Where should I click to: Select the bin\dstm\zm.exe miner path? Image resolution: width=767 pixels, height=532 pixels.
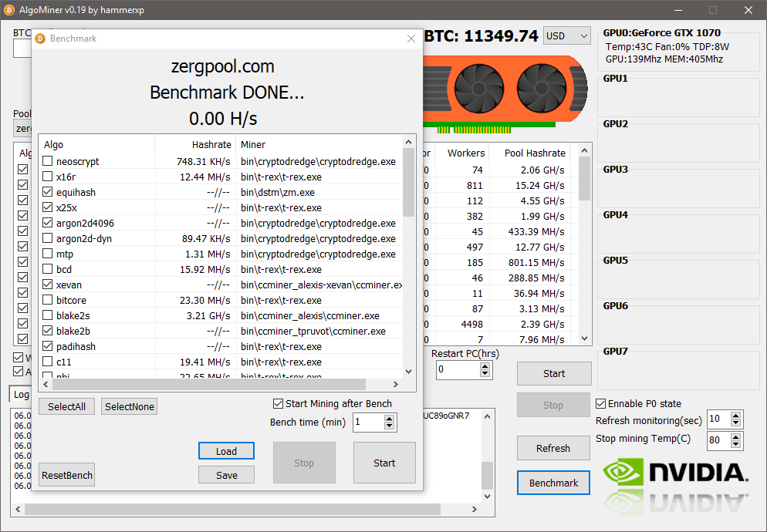pos(277,192)
